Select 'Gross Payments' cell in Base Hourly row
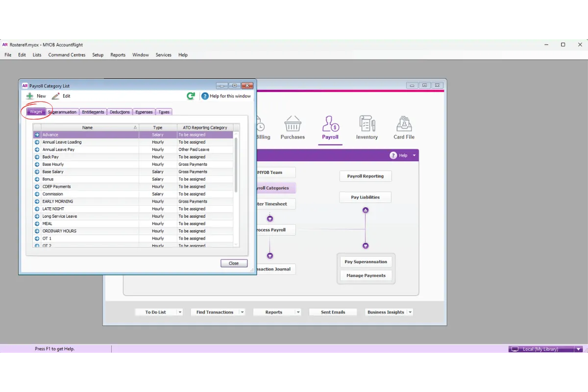 pos(205,164)
